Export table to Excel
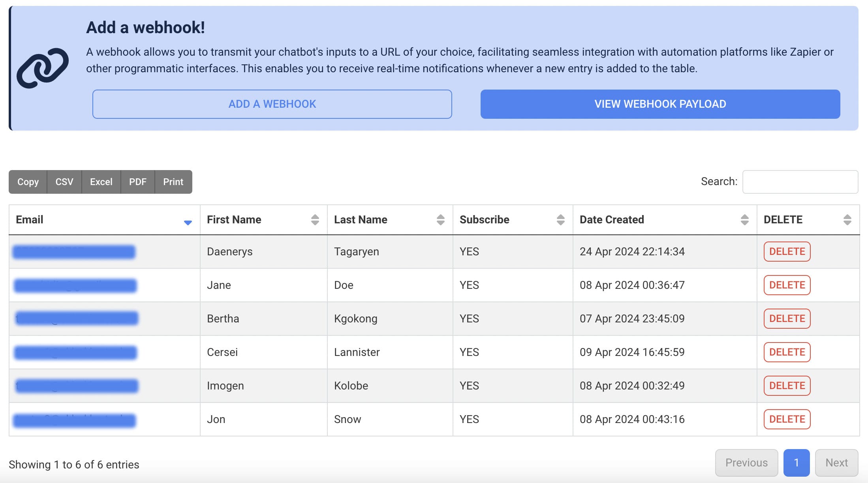Screen dimensions: 868x483 tap(101, 182)
